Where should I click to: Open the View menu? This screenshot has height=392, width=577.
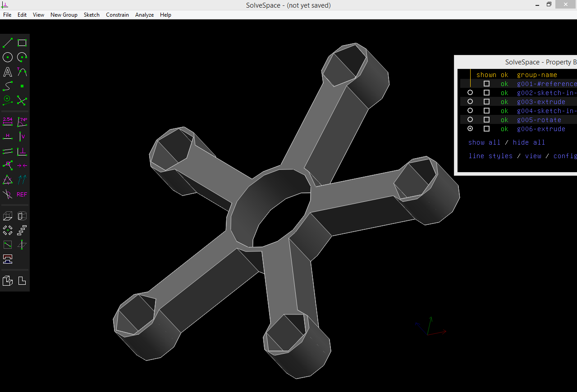(38, 15)
